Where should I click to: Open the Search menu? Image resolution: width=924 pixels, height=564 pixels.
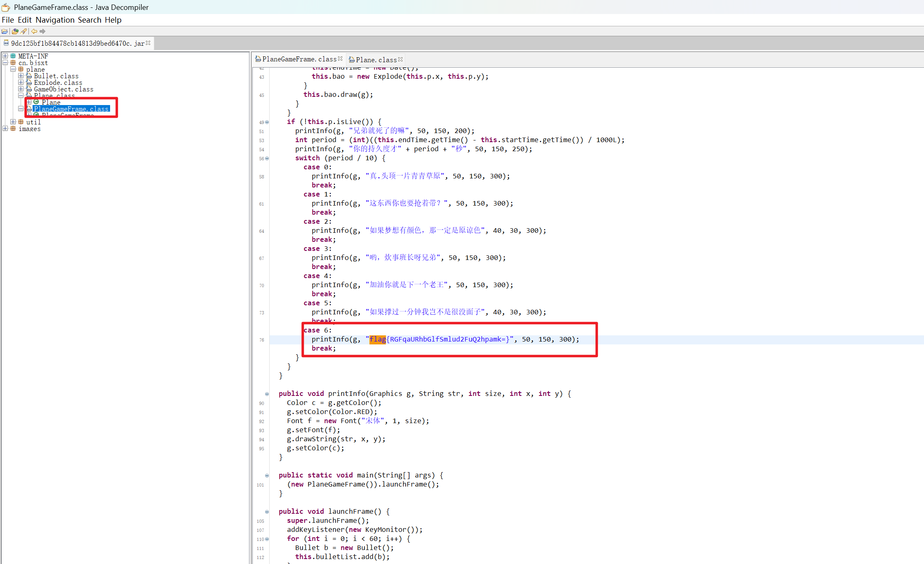(x=89, y=20)
